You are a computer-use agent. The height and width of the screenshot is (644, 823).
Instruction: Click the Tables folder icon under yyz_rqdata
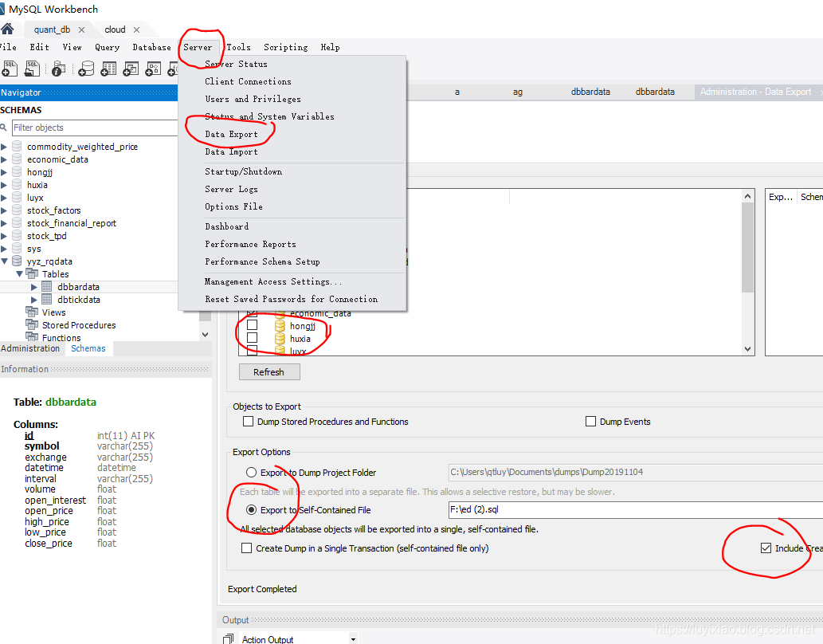click(x=32, y=273)
